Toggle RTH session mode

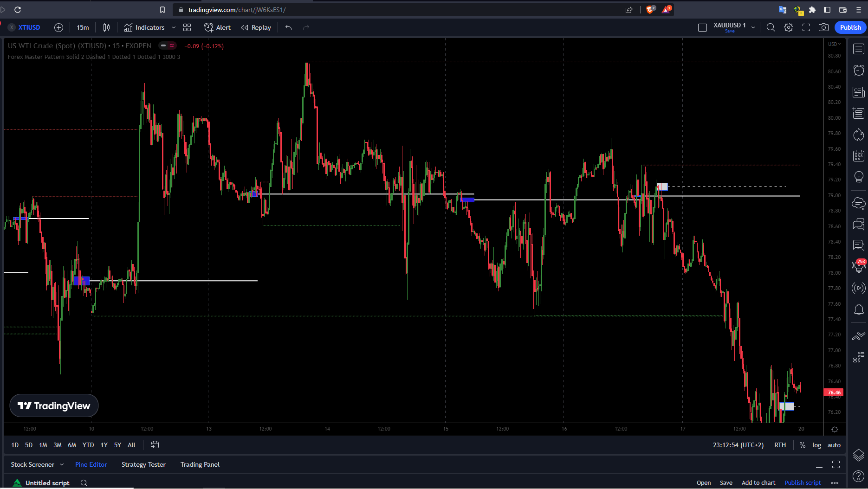coord(780,445)
